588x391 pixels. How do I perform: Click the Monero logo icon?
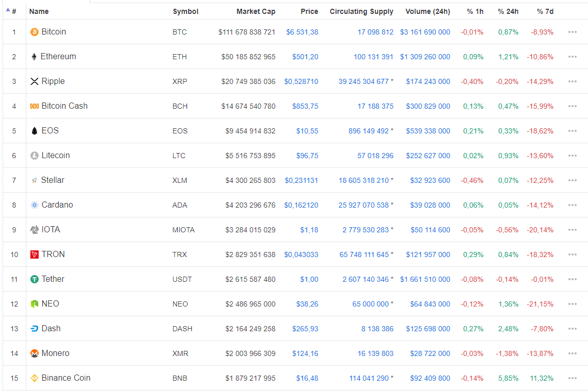[35, 353]
